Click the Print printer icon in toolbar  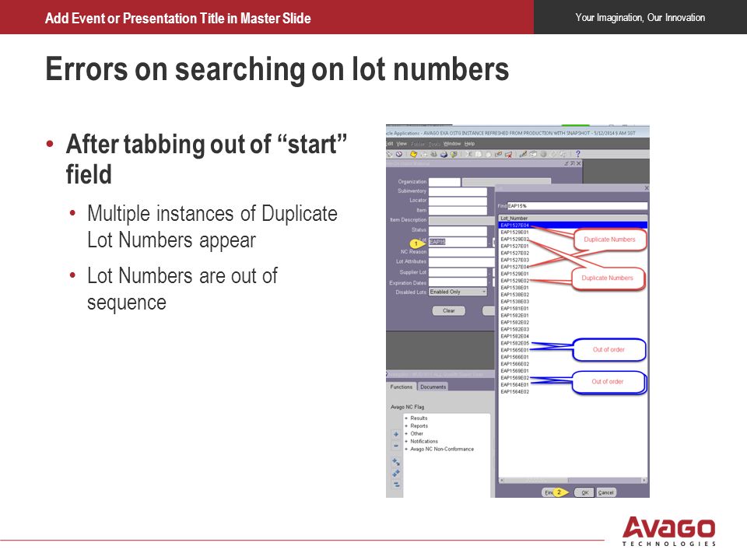[444, 154]
